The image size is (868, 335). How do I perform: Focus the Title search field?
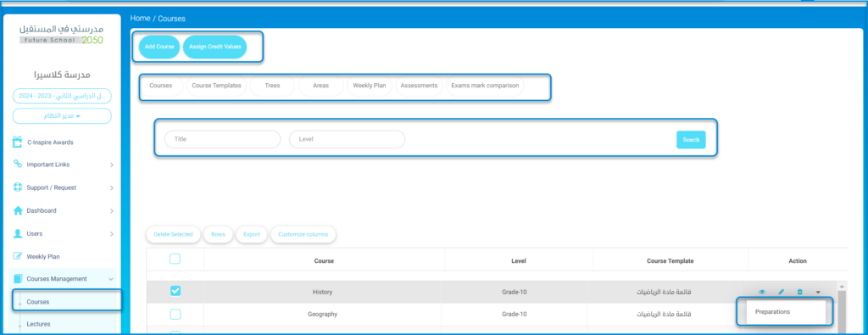click(x=223, y=140)
